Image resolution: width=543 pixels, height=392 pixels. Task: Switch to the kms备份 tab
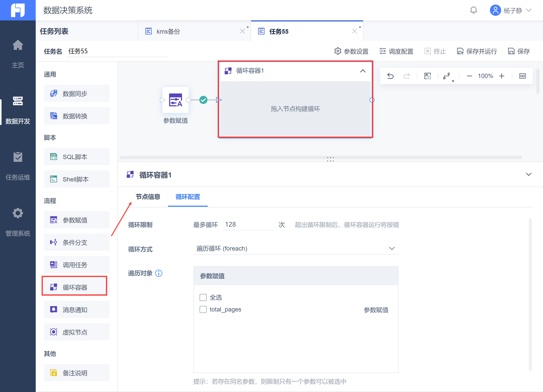pos(168,31)
